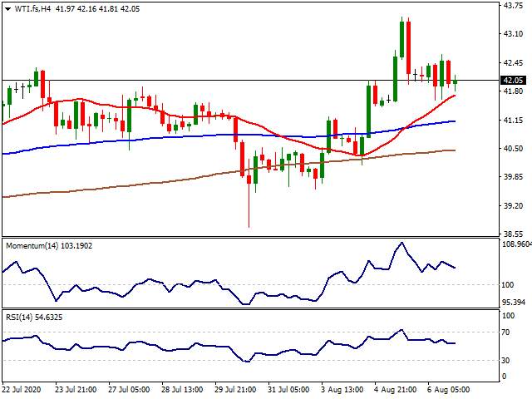The width and height of the screenshot is (532, 399).
Task: Click the 39.85 price axis value
Action: tap(514, 177)
